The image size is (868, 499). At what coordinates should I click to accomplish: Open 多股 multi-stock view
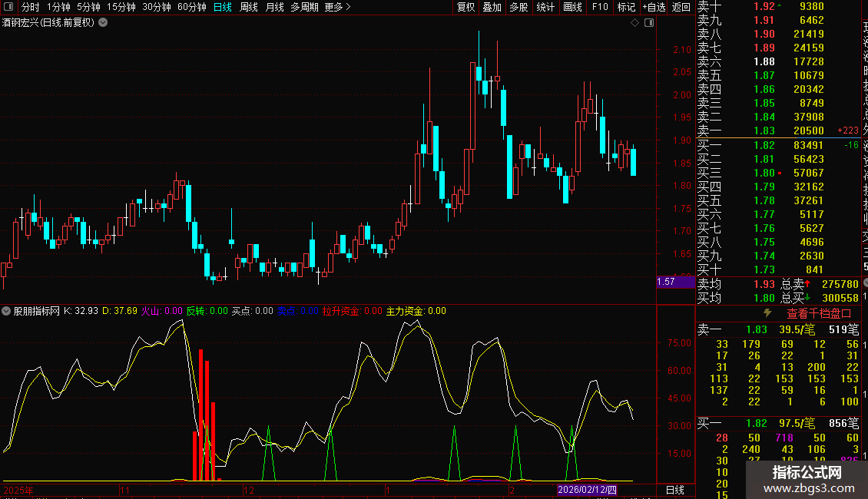(518, 7)
